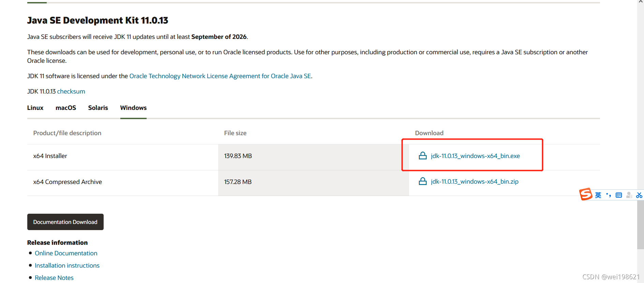Open the Sogou scissors toolbox icon
Image resolution: width=644 pixels, height=283 pixels.
(x=639, y=195)
